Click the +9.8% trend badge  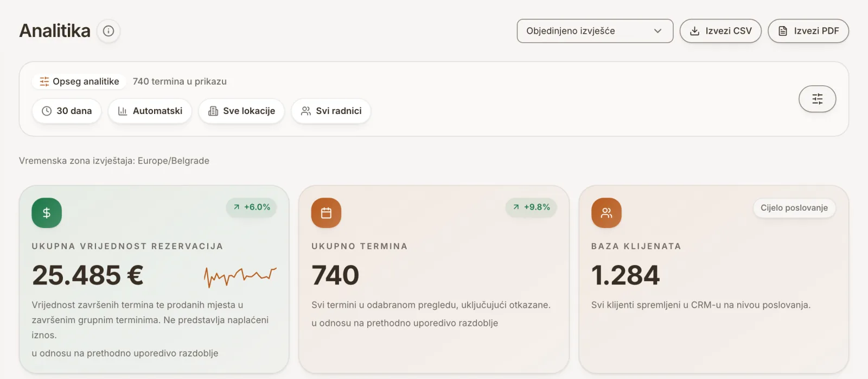pyautogui.click(x=532, y=207)
